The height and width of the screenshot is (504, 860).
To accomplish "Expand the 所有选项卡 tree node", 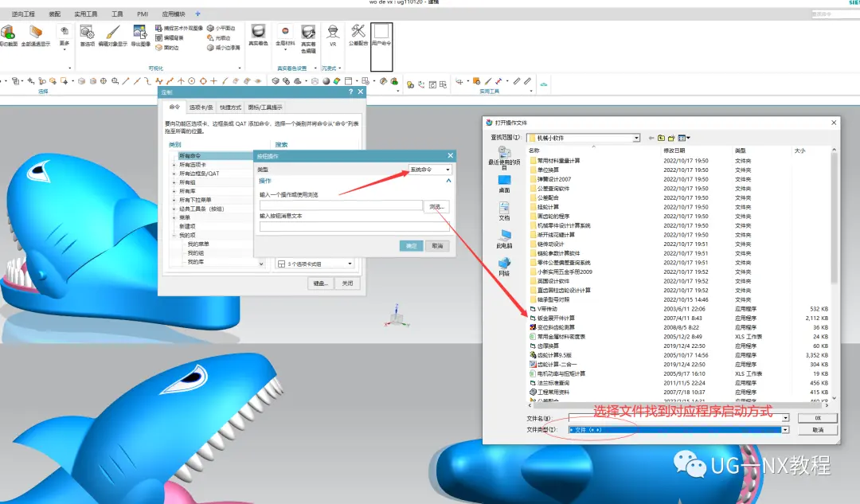I will tap(174, 165).
